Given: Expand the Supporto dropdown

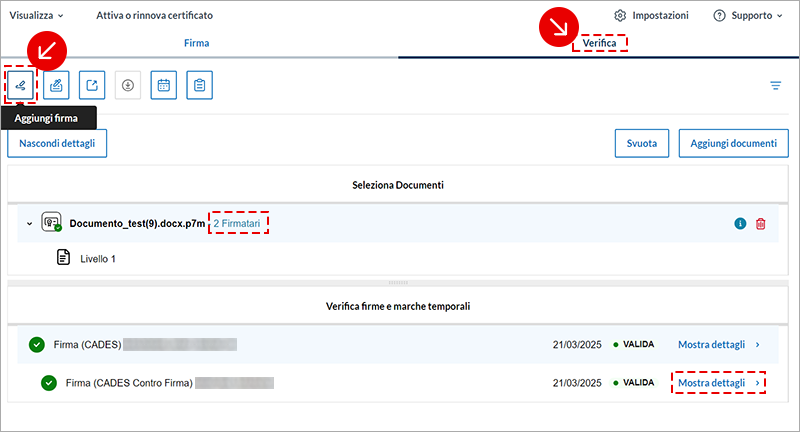Looking at the screenshot, I should (x=748, y=16).
